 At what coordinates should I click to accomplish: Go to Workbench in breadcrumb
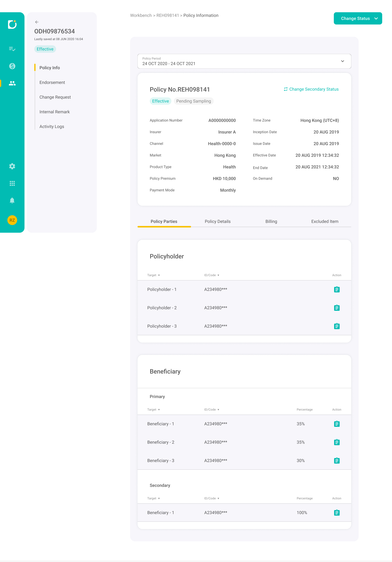141,15
